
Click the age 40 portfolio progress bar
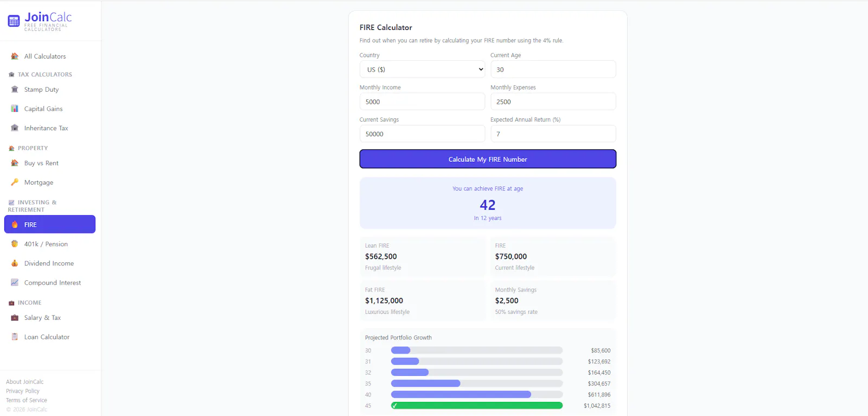click(x=477, y=394)
